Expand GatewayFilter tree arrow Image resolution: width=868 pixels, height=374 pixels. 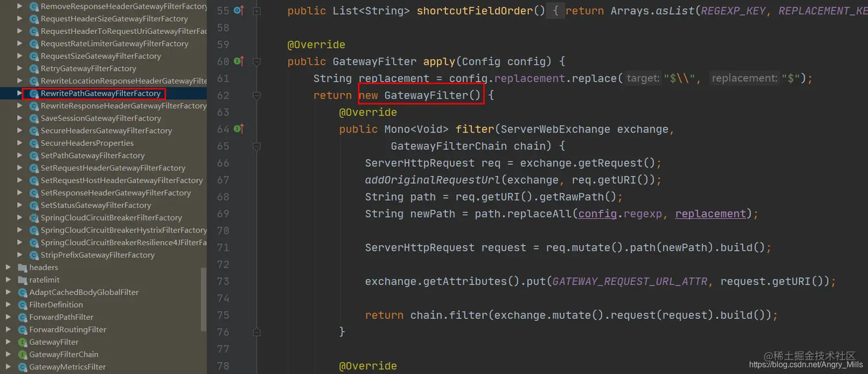[9, 342]
